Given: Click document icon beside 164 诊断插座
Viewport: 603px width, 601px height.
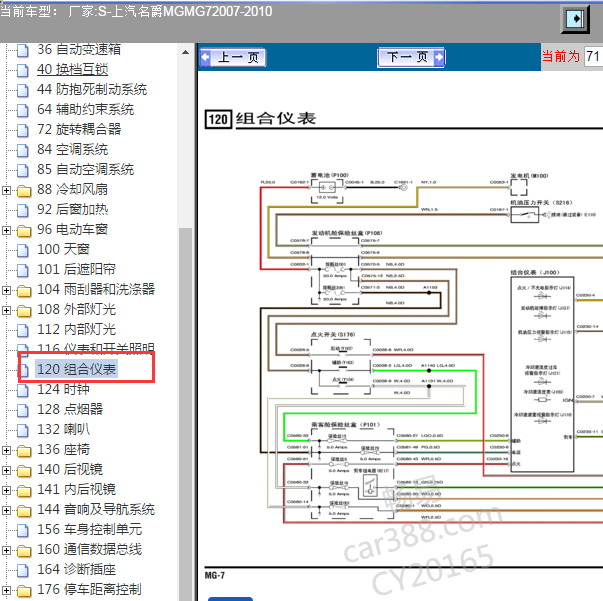Looking at the screenshot, I should 23,570.
